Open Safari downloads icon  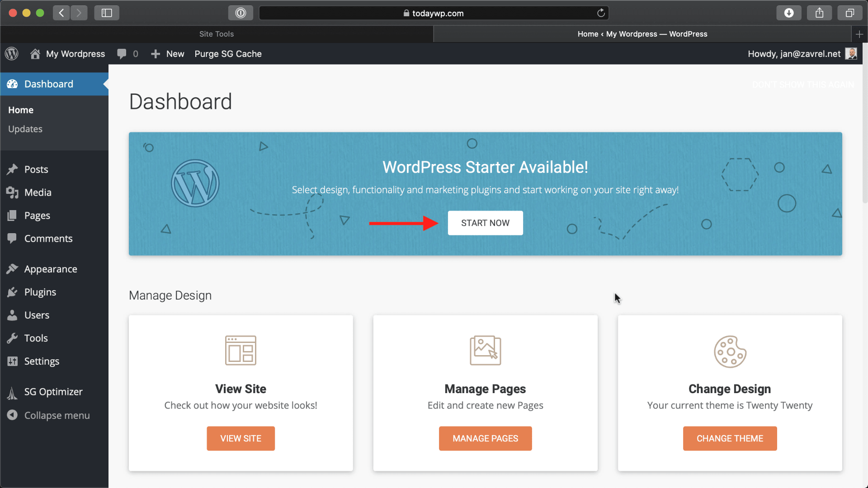pyautogui.click(x=789, y=13)
